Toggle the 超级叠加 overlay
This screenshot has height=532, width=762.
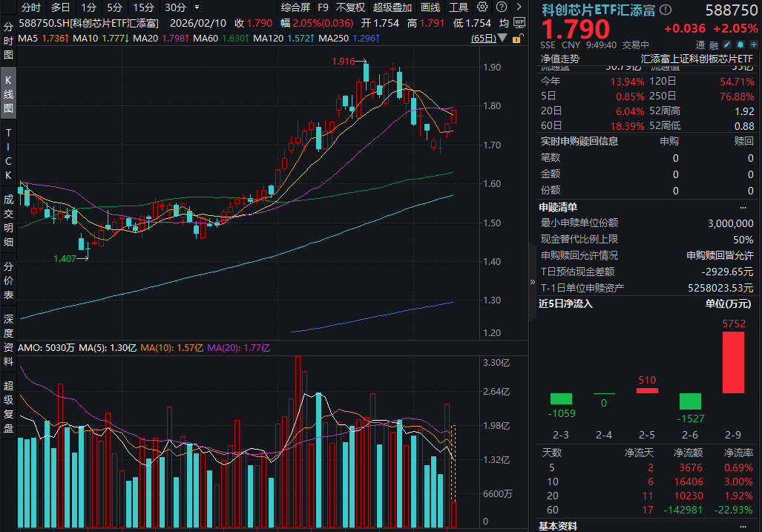tap(393, 8)
